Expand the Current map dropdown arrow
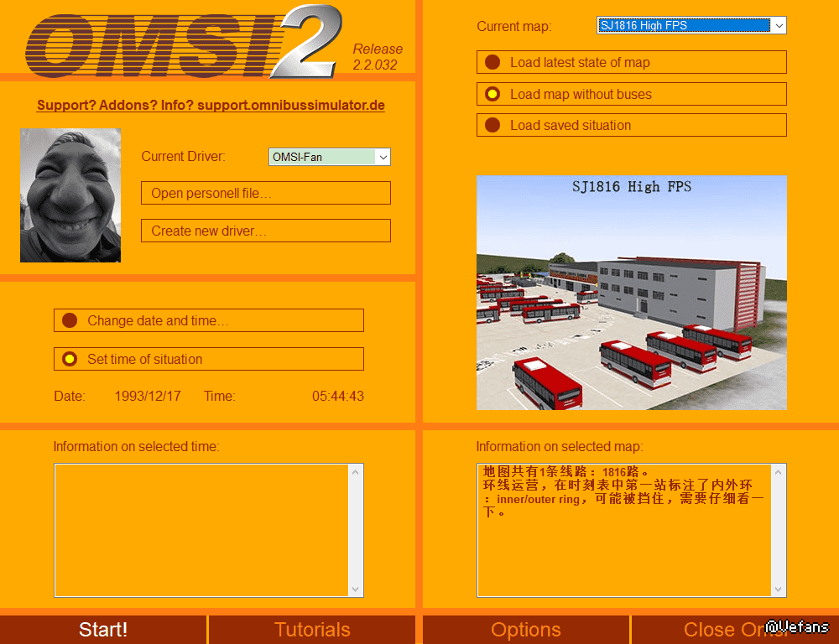 779,25
